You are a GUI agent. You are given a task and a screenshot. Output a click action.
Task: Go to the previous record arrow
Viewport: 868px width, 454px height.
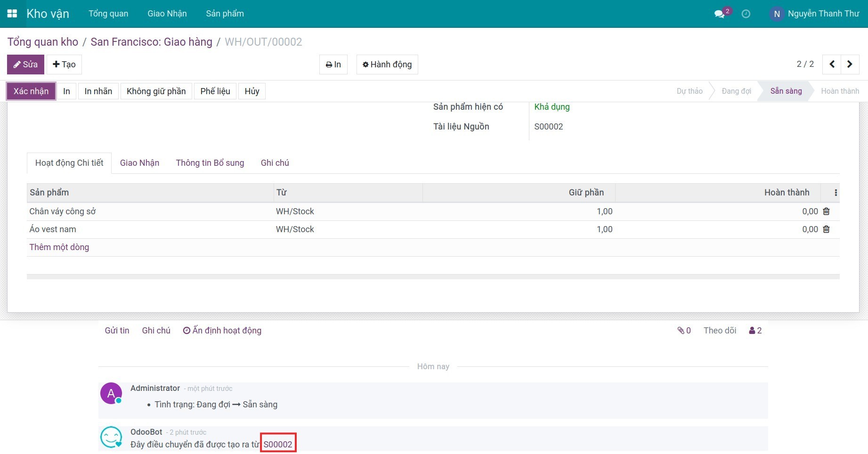pyautogui.click(x=832, y=65)
